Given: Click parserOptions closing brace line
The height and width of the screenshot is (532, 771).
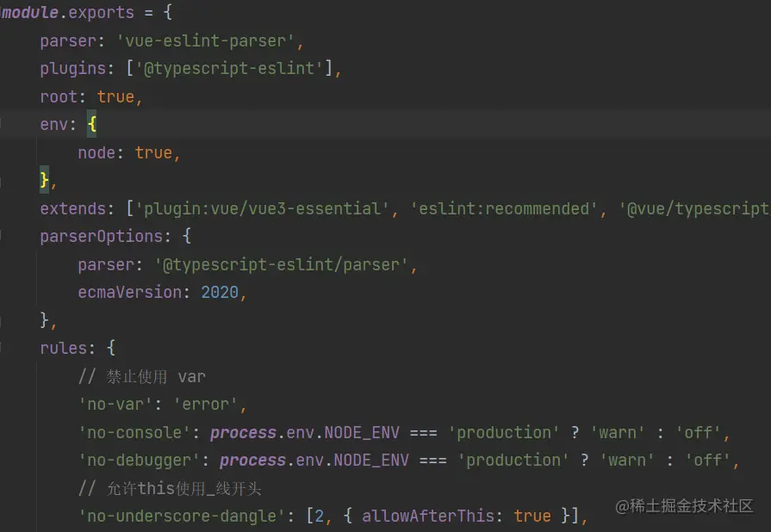Looking at the screenshot, I should point(47,320).
